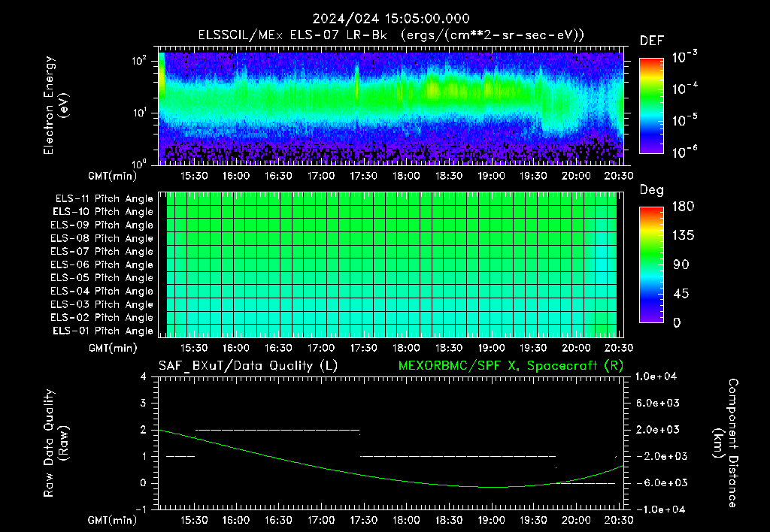Viewport: 770px width, 532px height.
Task: Click the ELSSCIL/MEx ELS-07 LR-Bk spectrogram title
Action: [x=391, y=35]
